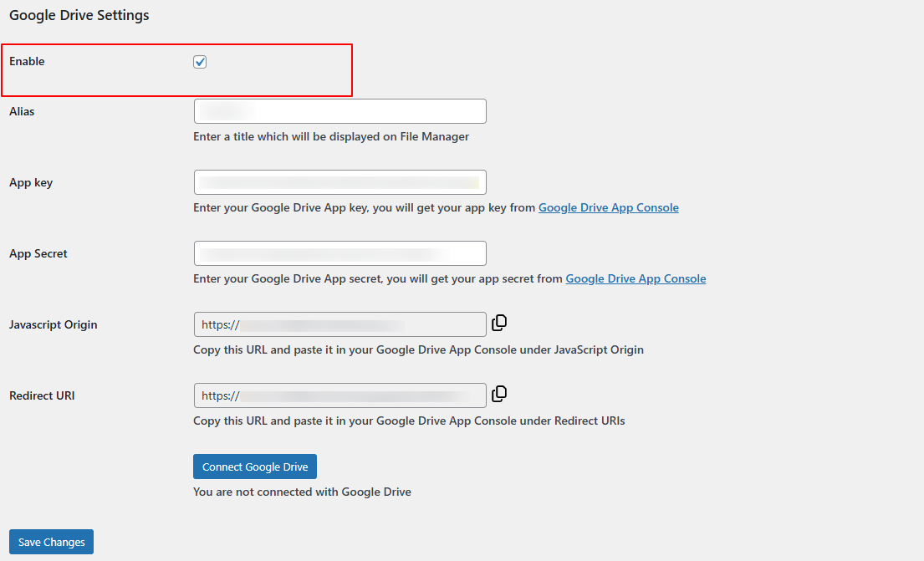Screen dimensions: 924x561
Task: Click the Alias label
Action: click(22, 111)
